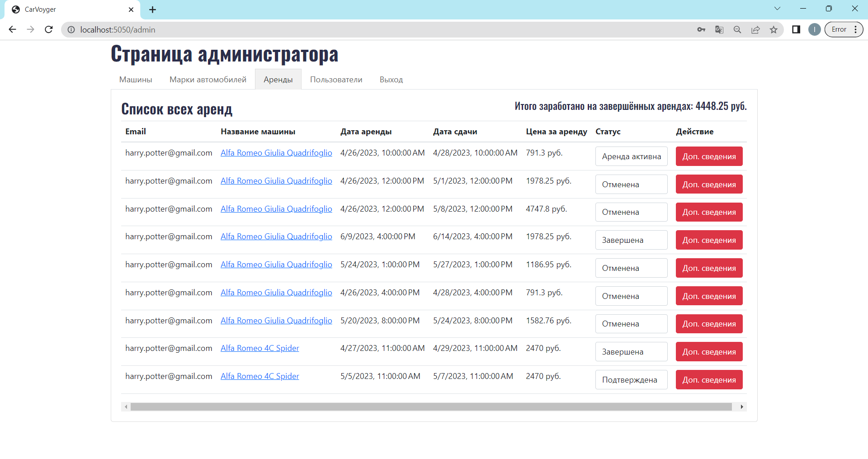Viewport: 868px width, 459px height.
Task: Select the total text 4448.25 руб.
Action: [x=721, y=106]
